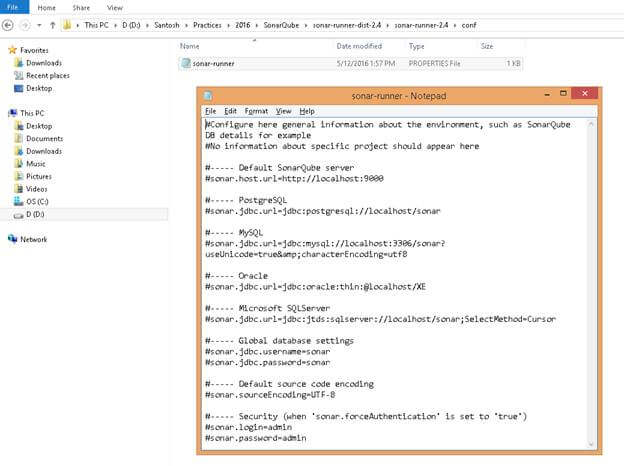624x466 pixels.
Task: Open the Pictures folder
Action: (39, 176)
